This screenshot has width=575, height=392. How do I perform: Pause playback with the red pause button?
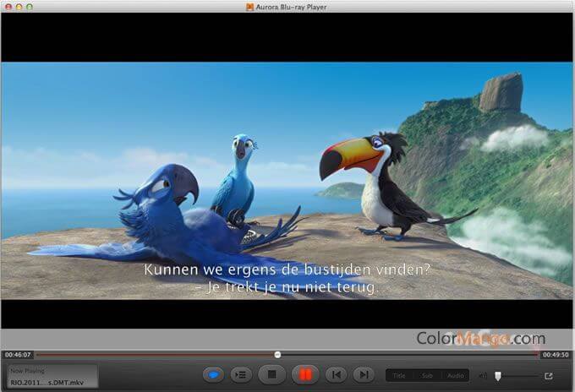(304, 374)
